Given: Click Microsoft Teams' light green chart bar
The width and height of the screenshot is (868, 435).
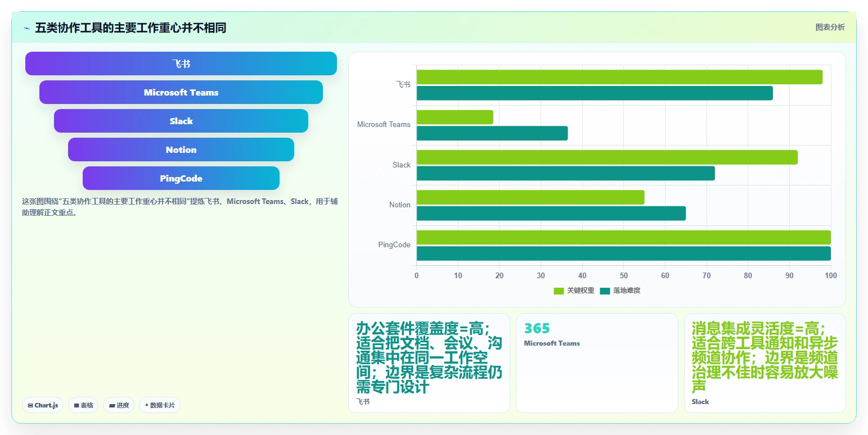Looking at the screenshot, I should click(x=455, y=117).
